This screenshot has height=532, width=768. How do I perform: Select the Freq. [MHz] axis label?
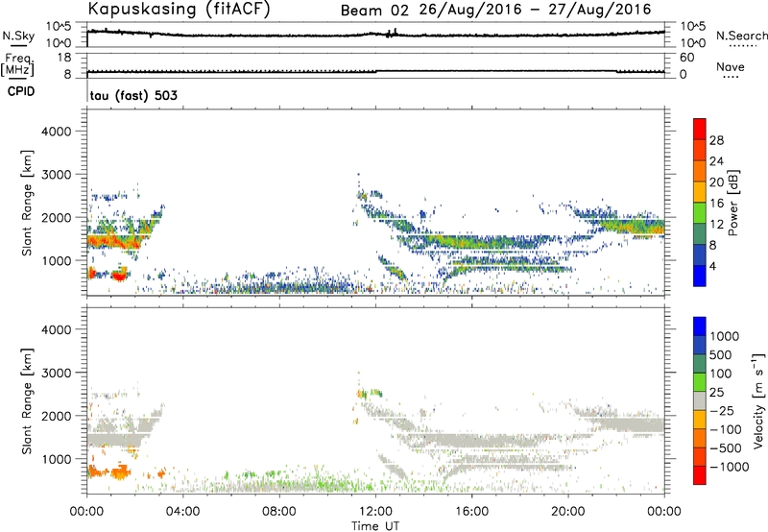[17, 64]
